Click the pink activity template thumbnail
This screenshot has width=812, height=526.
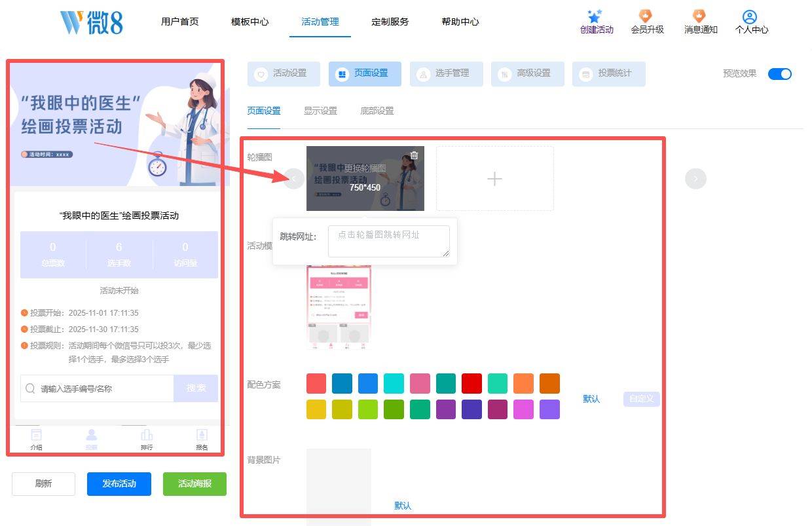[x=339, y=308]
